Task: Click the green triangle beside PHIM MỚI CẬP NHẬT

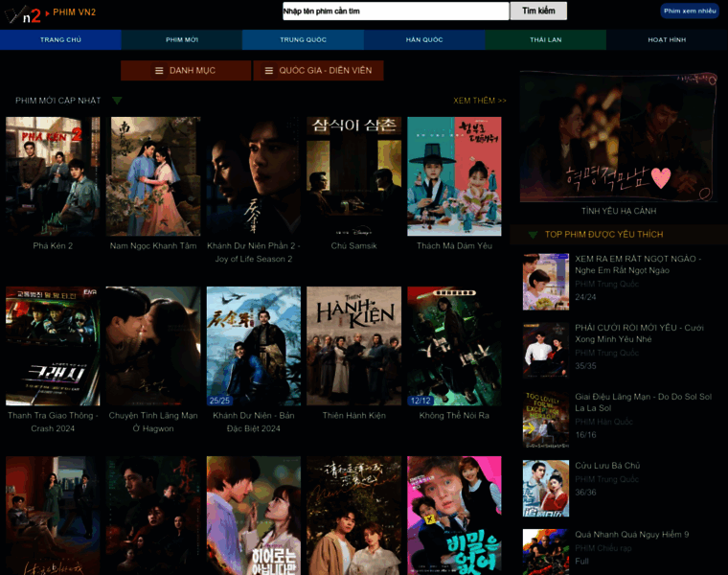Action: pyautogui.click(x=117, y=101)
